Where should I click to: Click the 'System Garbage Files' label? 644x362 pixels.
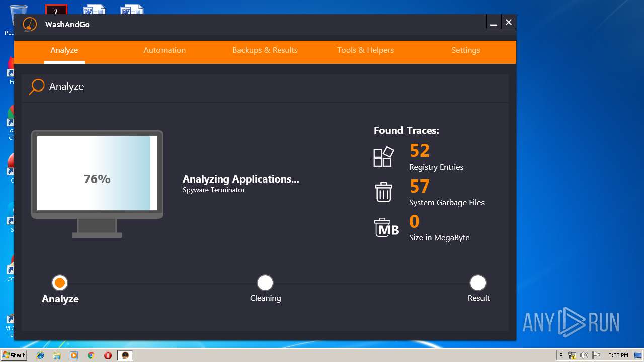coord(447,203)
